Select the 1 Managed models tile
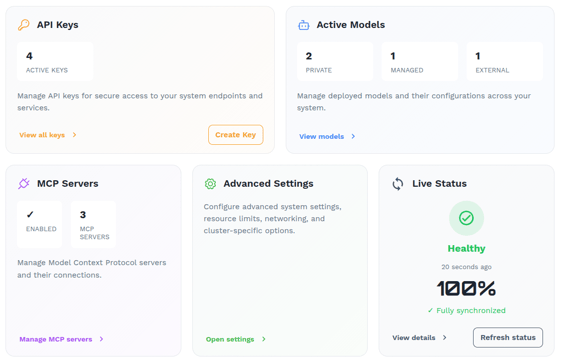This screenshot has width=562, height=363. 420,61
